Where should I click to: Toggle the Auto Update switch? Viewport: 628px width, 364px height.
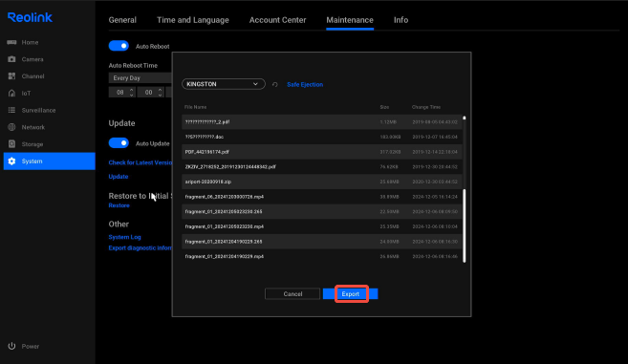tap(119, 143)
